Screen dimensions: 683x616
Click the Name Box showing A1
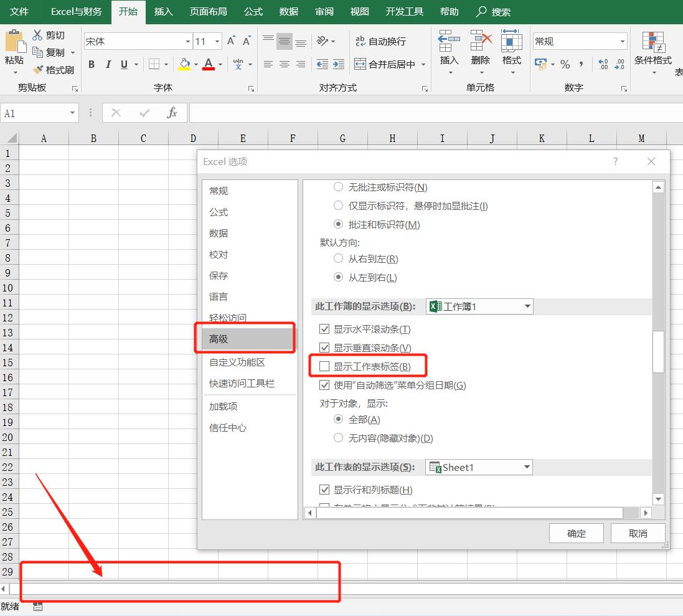tap(35, 113)
